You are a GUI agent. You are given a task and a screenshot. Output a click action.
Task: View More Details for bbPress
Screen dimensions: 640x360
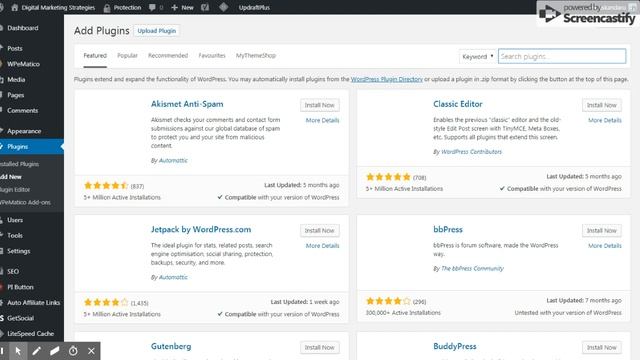(x=605, y=246)
